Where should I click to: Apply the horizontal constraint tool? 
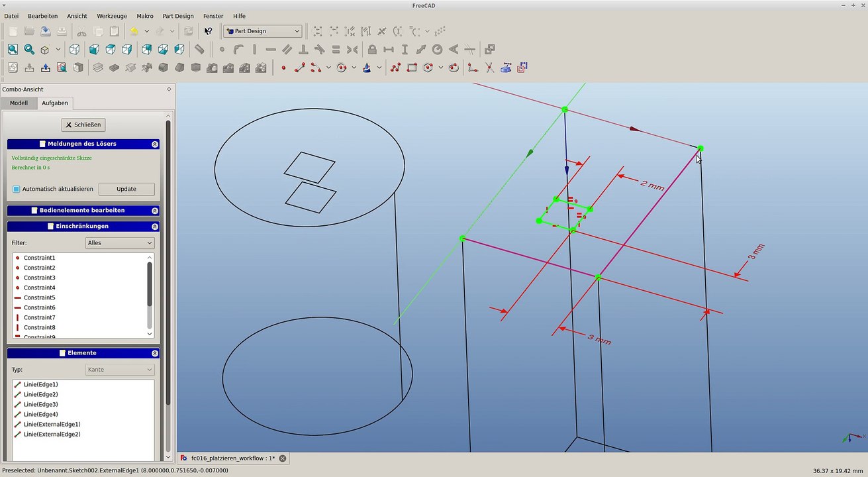tap(271, 49)
